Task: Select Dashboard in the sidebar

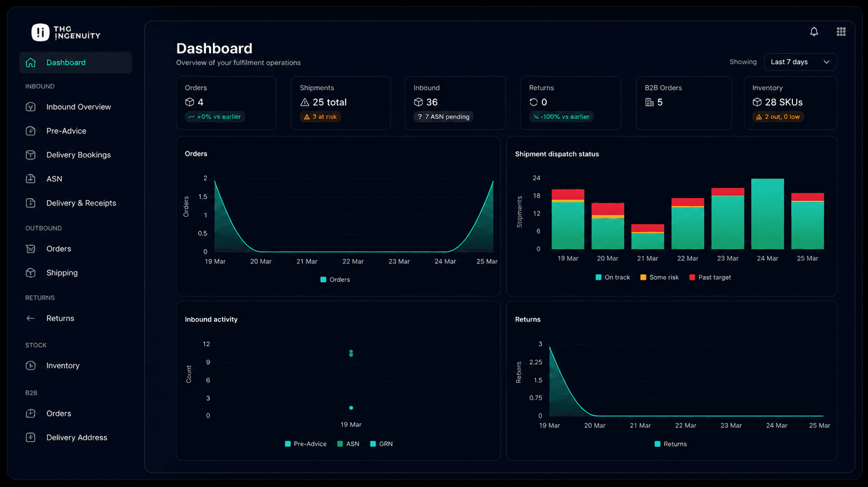Action: [76, 63]
